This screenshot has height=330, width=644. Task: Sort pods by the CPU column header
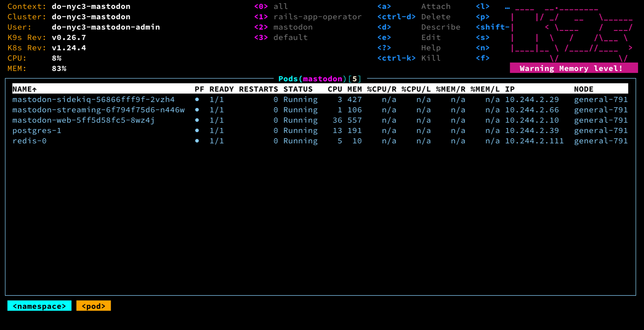(x=335, y=89)
